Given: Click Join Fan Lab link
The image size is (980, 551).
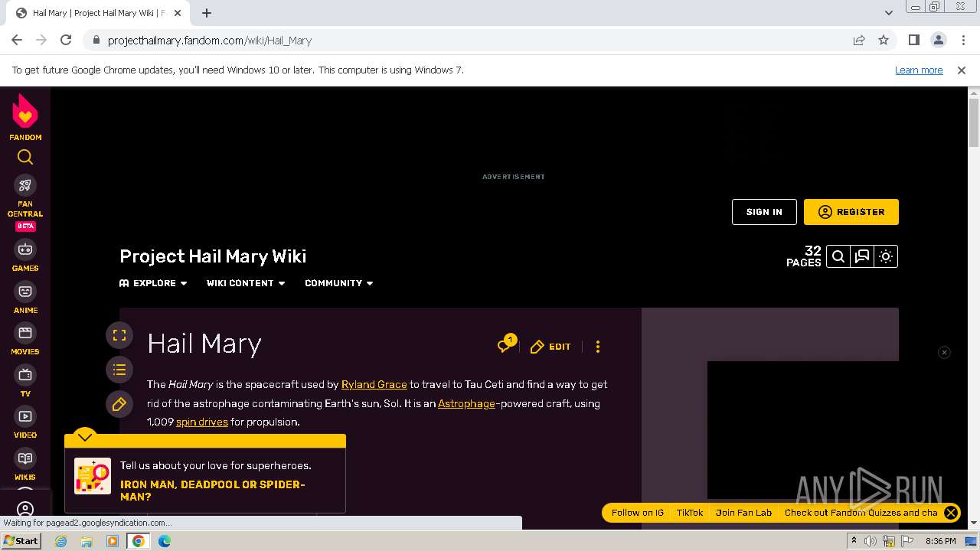Looking at the screenshot, I should click(743, 513).
